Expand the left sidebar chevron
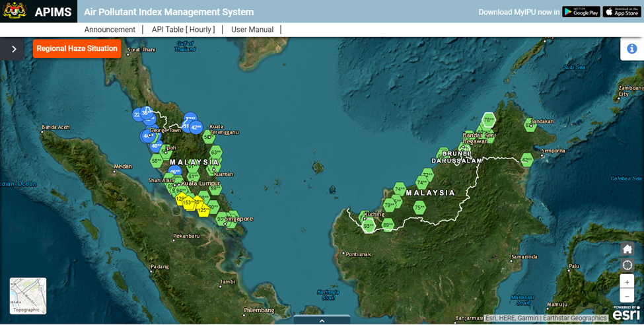This screenshot has height=325, width=644. [x=14, y=49]
